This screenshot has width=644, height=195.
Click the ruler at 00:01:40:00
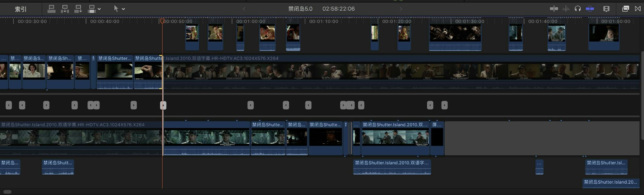[x=543, y=21]
